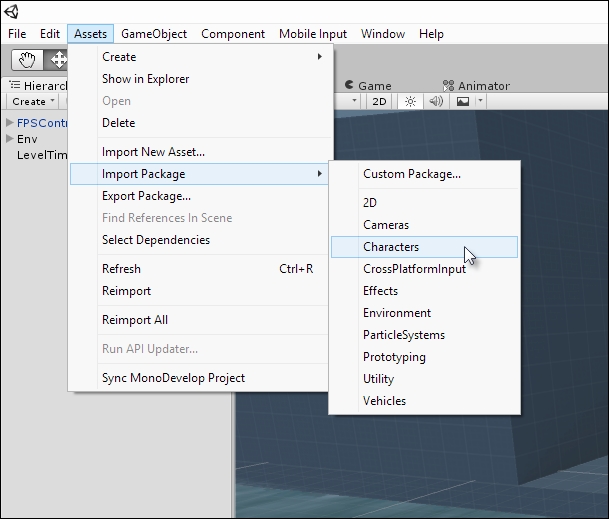Choose Select Dependencies
609x519 pixels.
pos(200,240)
